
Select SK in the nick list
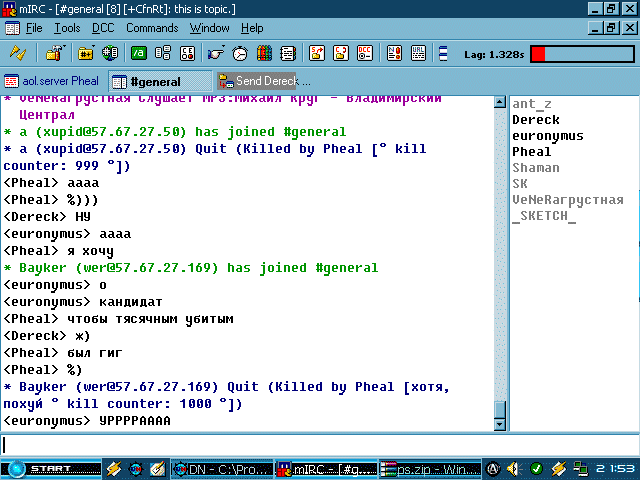(520, 184)
